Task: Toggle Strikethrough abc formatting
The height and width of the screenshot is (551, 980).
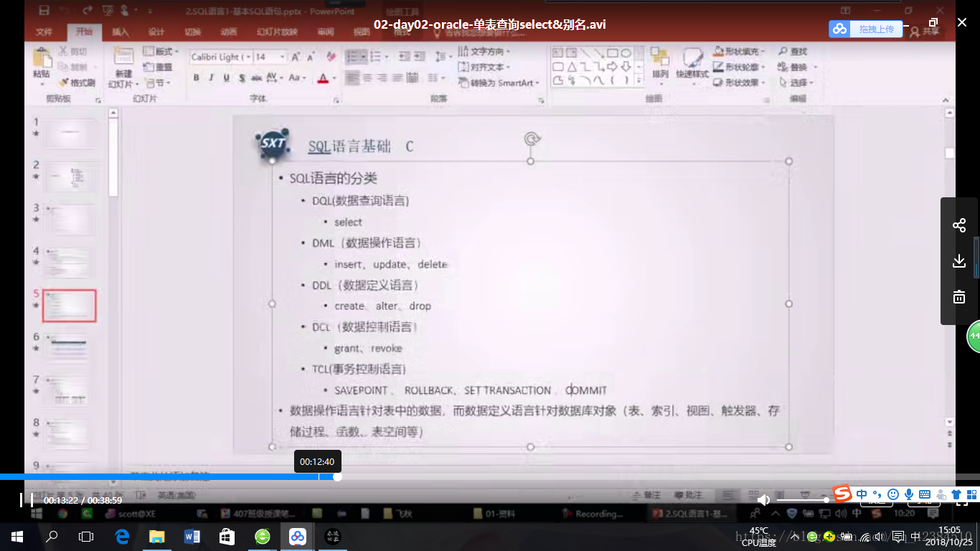Action: click(256, 78)
